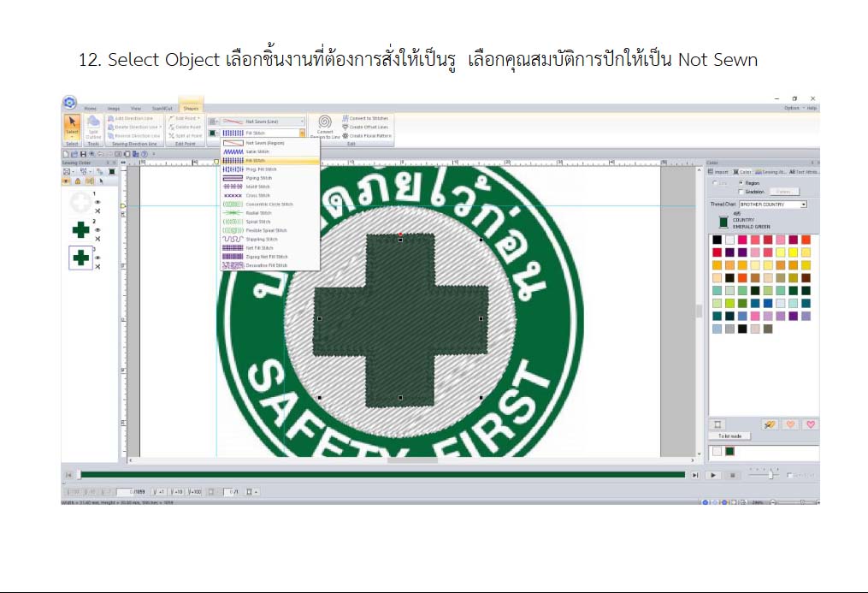Click the lock icon in Sewing Order toolbar
868x593 pixels.
(78, 181)
